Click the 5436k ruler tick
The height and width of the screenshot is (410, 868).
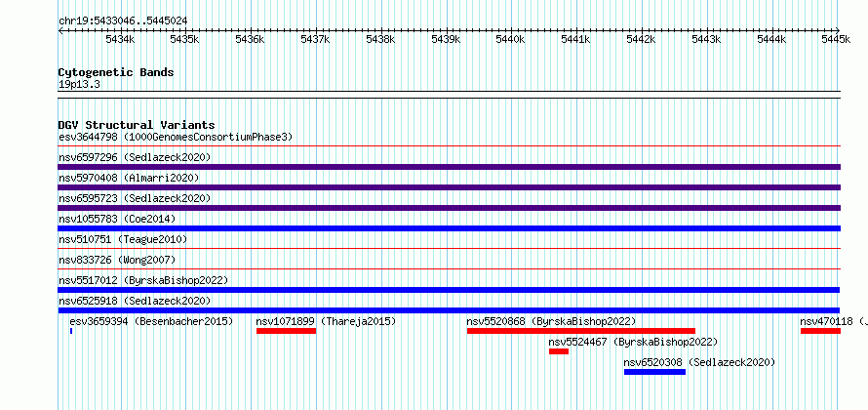click(x=251, y=39)
